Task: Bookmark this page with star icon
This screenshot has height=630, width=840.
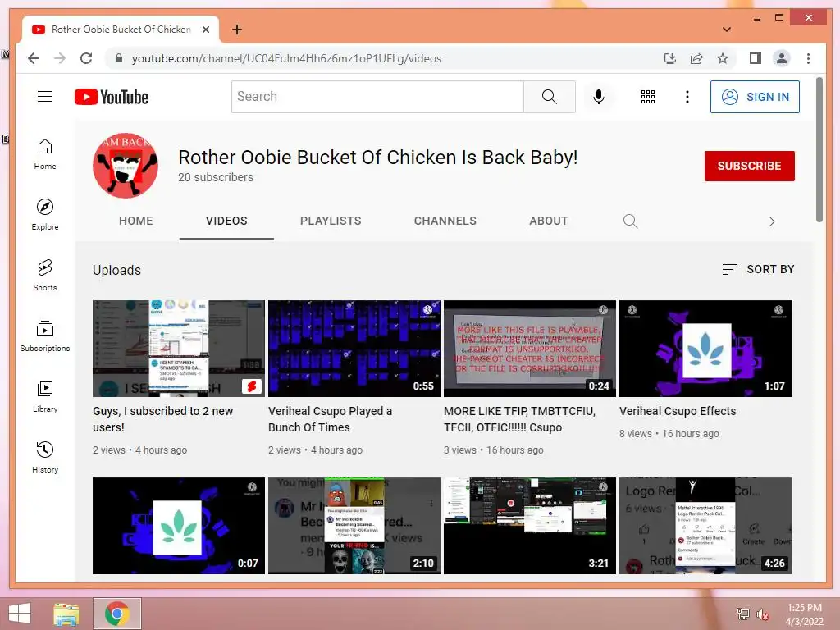Action: point(723,58)
